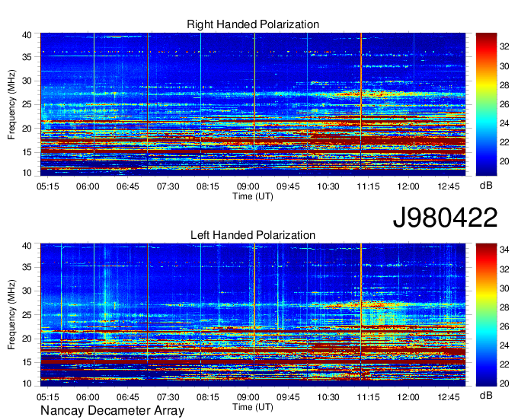The image size is (518, 420).
Task: Click the color scale bar beside the left-handed plot
Action: (x=486, y=315)
